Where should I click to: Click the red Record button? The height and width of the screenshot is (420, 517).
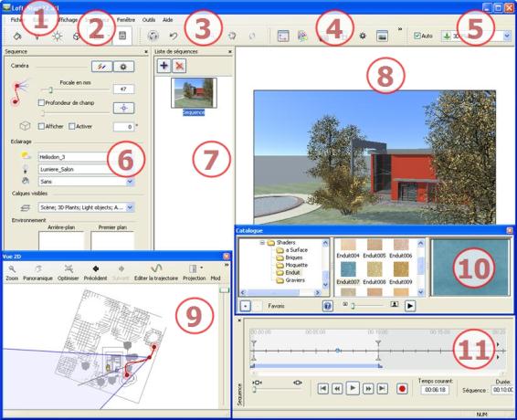tap(402, 389)
